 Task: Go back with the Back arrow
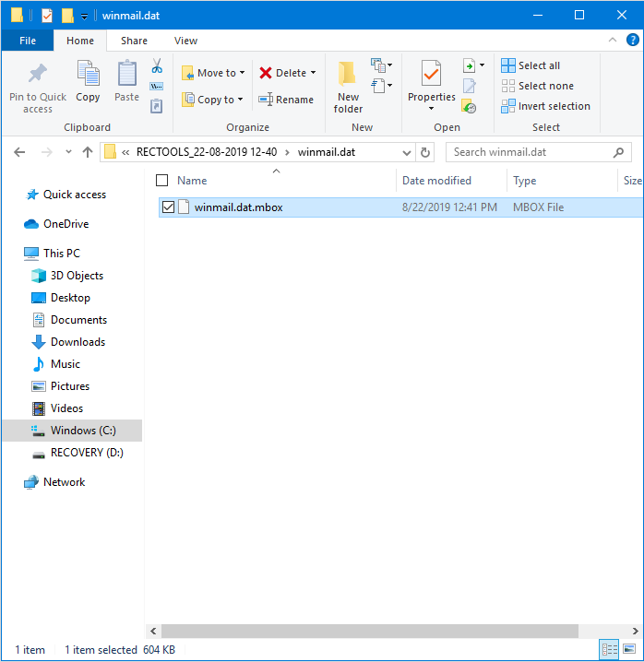point(19,152)
